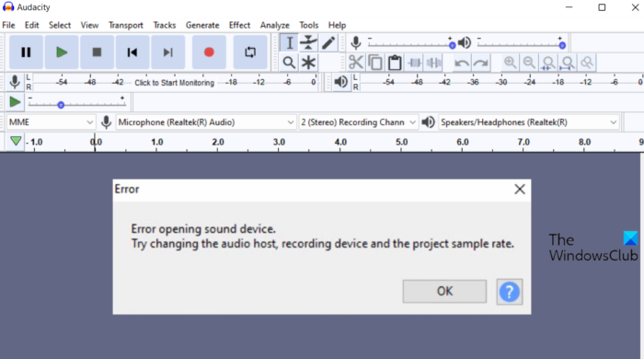Silence audio selection icon
Viewport: 644px width, 359px height.
(x=433, y=63)
